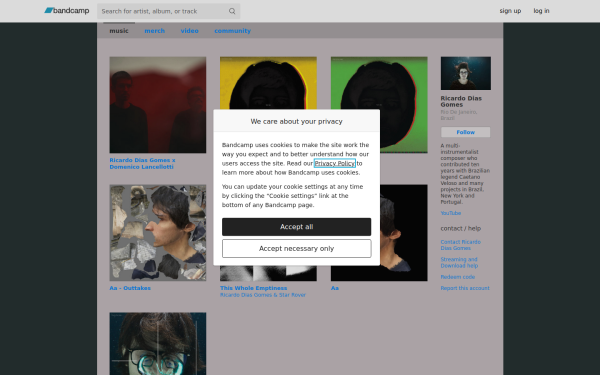600x375 pixels.
Task: Switch to the community tab
Action: point(232,31)
